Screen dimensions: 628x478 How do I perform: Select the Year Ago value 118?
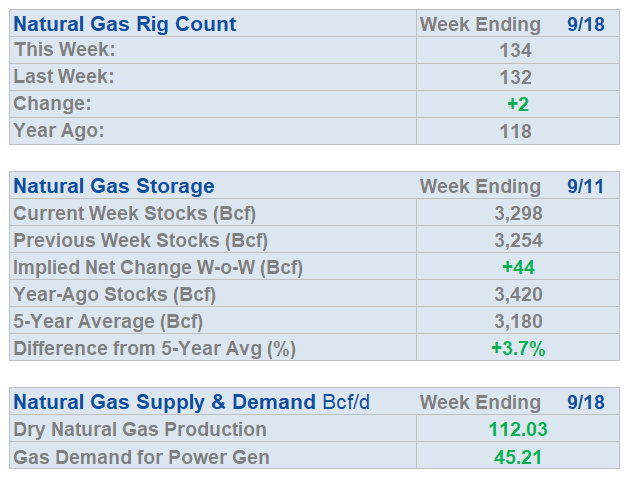point(515,131)
